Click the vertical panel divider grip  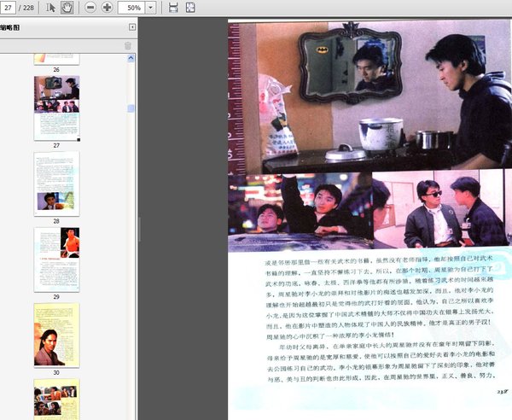coord(140,230)
